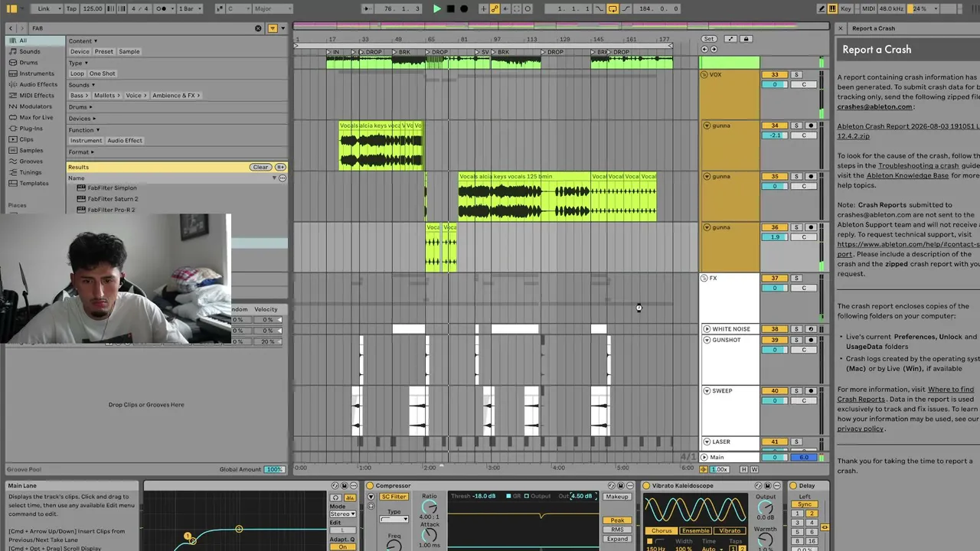This screenshot has width=980, height=551.
Task: Select the Audio Effect function filter
Action: (x=125, y=141)
